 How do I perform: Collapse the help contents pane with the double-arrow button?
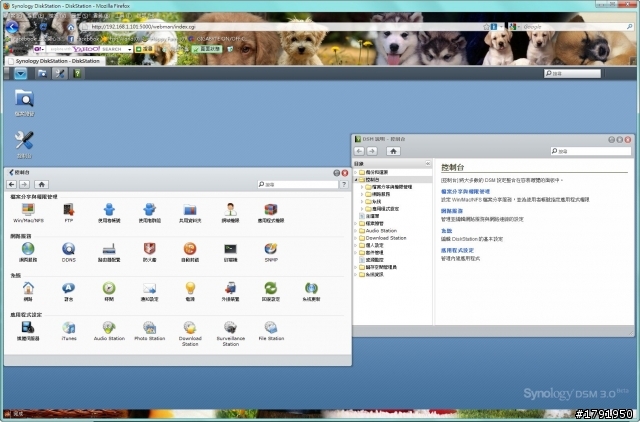click(427, 163)
